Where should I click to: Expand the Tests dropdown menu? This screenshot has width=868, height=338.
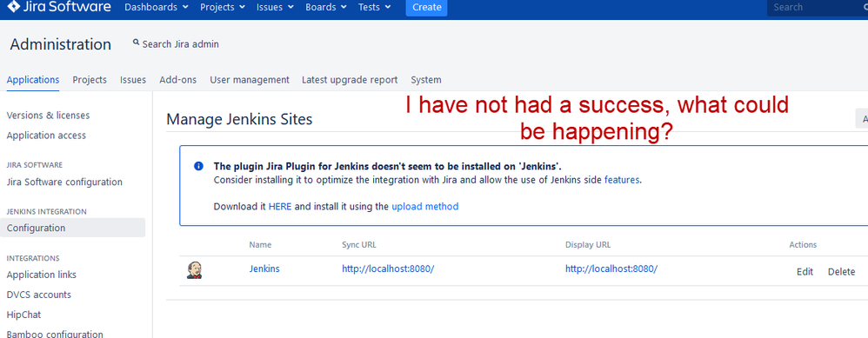(x=374, y=7)
